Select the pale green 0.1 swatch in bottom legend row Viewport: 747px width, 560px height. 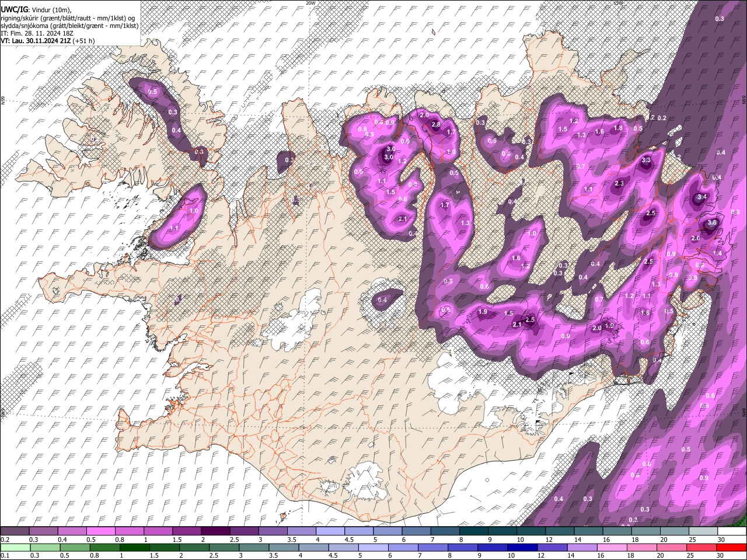15,547
